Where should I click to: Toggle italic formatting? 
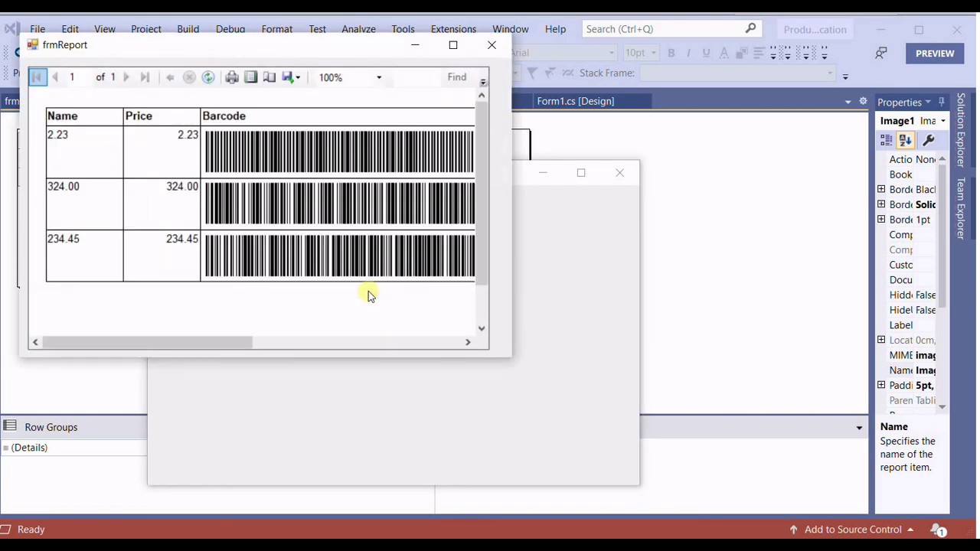pyautogui.click(x=688, y=53)
